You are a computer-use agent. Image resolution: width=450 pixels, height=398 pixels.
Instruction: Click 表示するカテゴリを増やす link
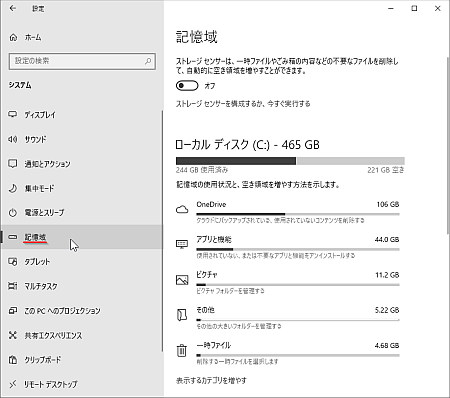tap(211, 380)
